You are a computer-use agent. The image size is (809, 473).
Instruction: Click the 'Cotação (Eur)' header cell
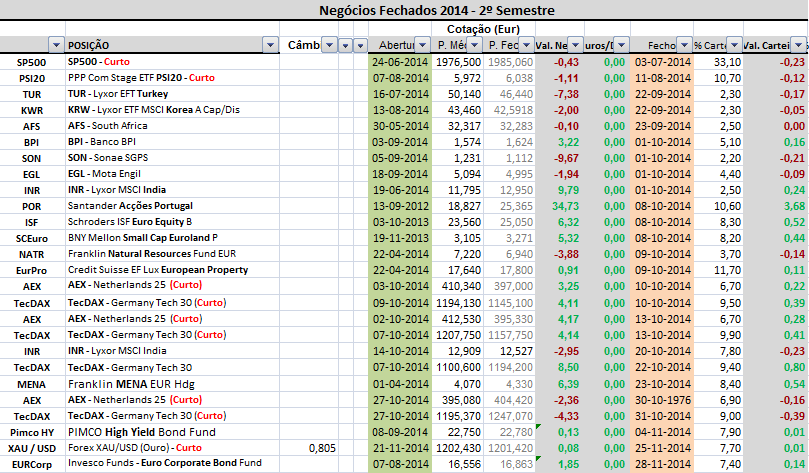tap(483, 29)
